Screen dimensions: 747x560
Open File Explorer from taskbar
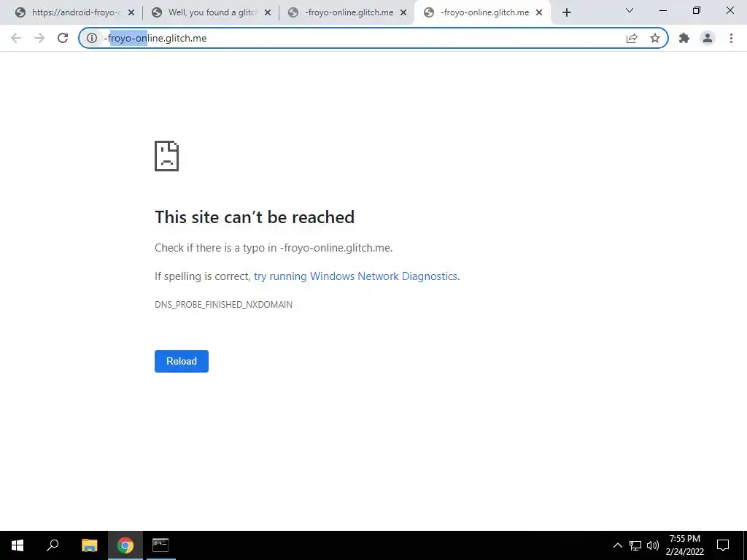pos(89,545)
